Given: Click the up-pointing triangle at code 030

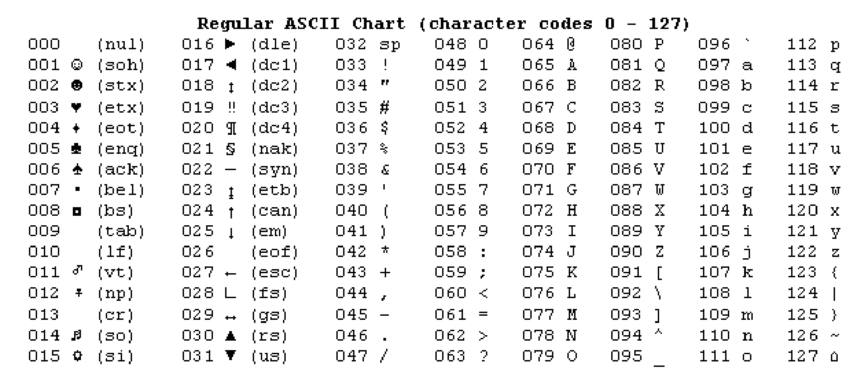Looking at the screenshot, I should tap(231, 336).
